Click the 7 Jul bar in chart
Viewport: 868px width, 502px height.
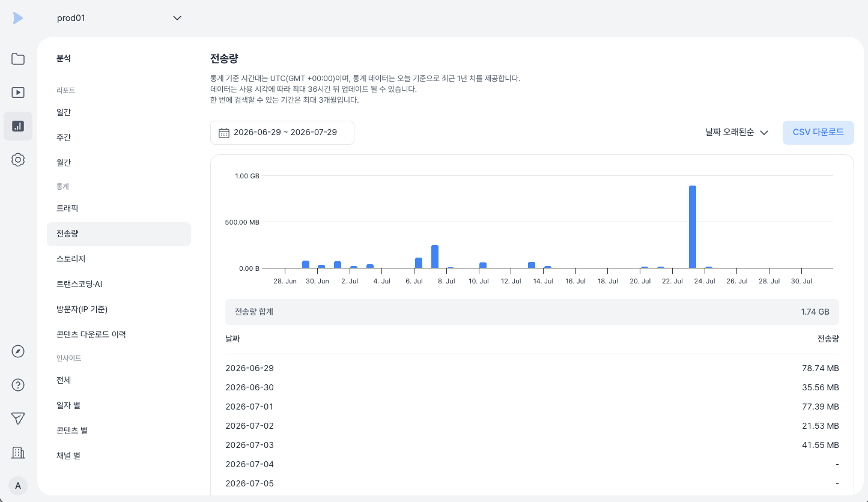tap(435, 256)
